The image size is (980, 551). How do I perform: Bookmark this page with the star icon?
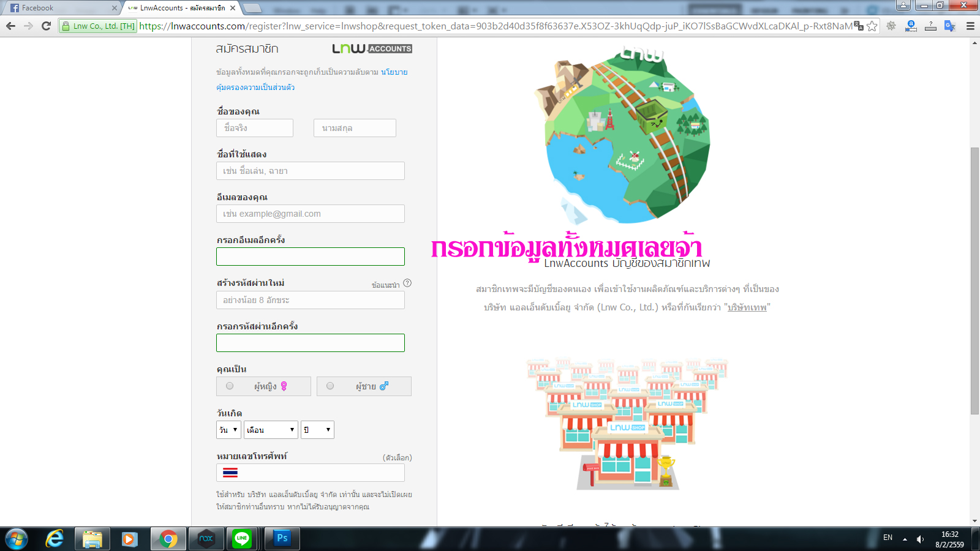(x=872, y=26)
